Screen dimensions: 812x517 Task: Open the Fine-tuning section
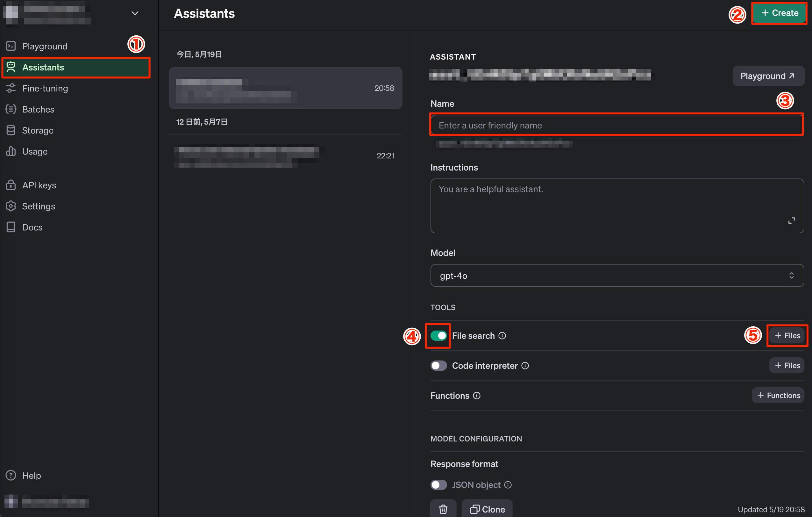(x=45, y=88)
